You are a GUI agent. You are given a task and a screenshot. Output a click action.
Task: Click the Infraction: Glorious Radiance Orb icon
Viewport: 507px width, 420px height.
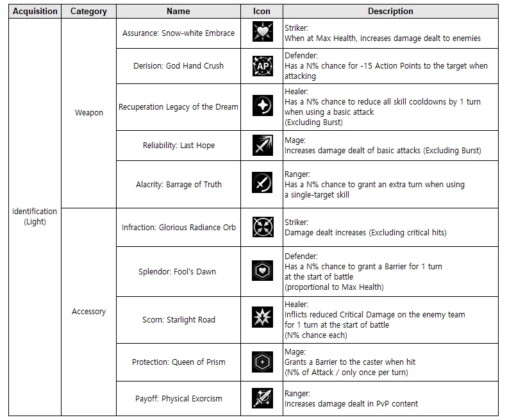pos(262,227)
